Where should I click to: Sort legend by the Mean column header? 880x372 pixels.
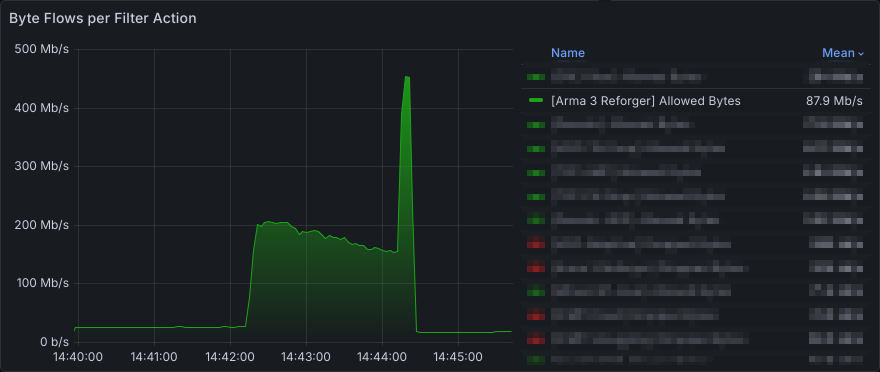pyautogui.click(x=838, y=53)
